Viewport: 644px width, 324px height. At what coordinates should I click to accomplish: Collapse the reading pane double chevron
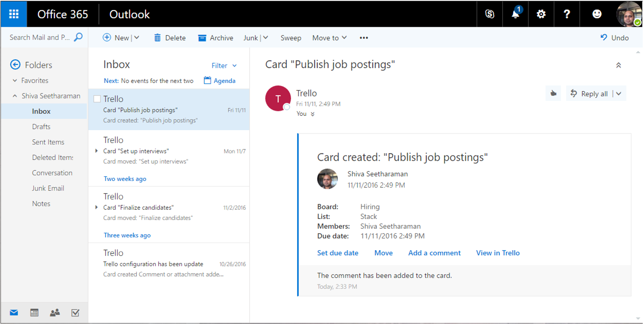pos(618,65)
